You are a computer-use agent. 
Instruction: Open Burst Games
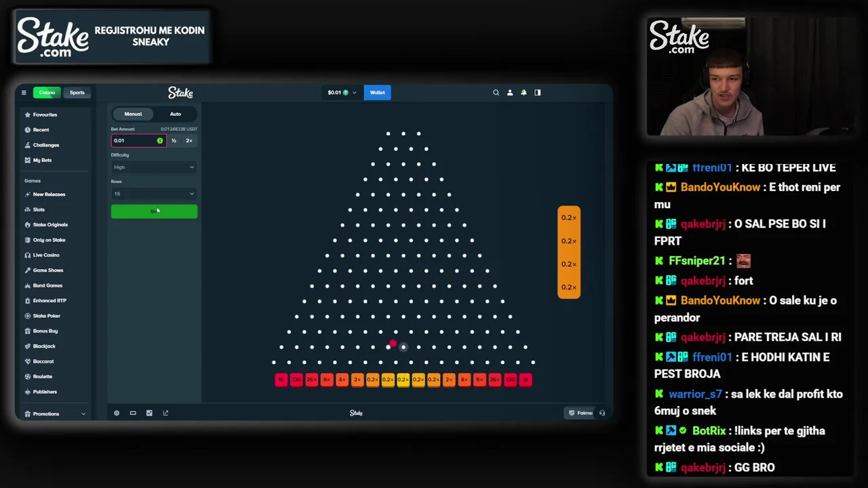47,285
